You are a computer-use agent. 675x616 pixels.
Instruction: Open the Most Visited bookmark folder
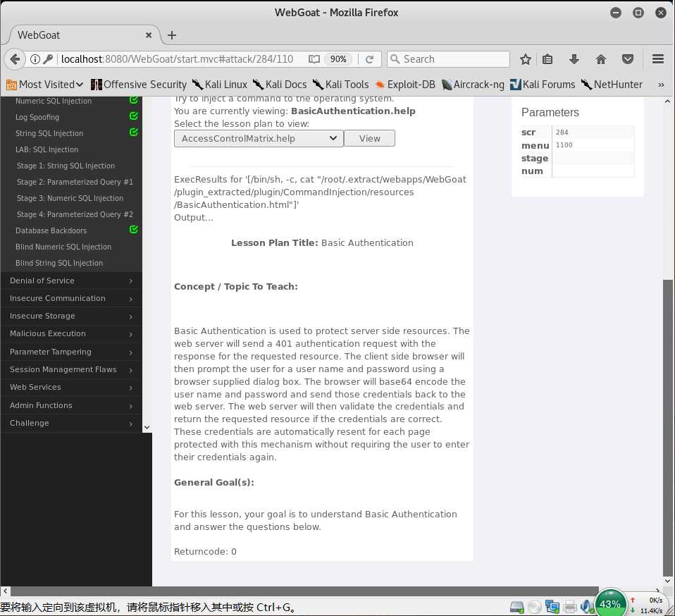45,85
